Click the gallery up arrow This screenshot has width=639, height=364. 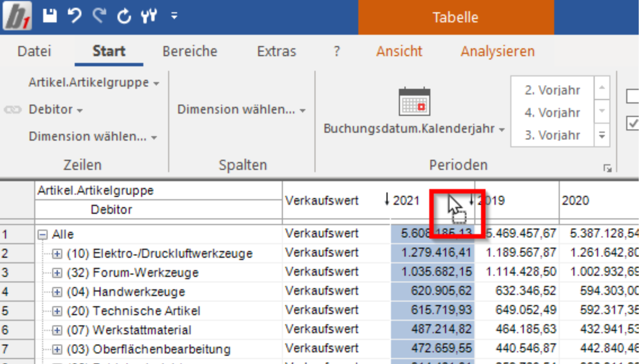tap(602, 88)
